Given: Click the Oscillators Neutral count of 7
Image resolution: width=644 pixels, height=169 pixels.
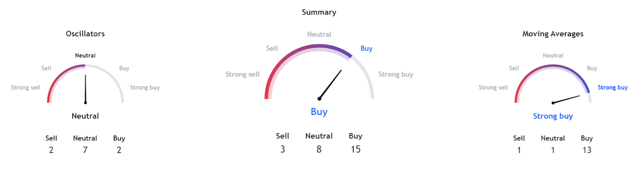Looking at the screenshot, I should [85, 150].
